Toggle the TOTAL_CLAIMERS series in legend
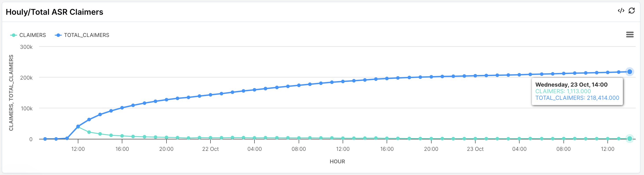This screenshot has width=644, height=175. click(86, 35)
